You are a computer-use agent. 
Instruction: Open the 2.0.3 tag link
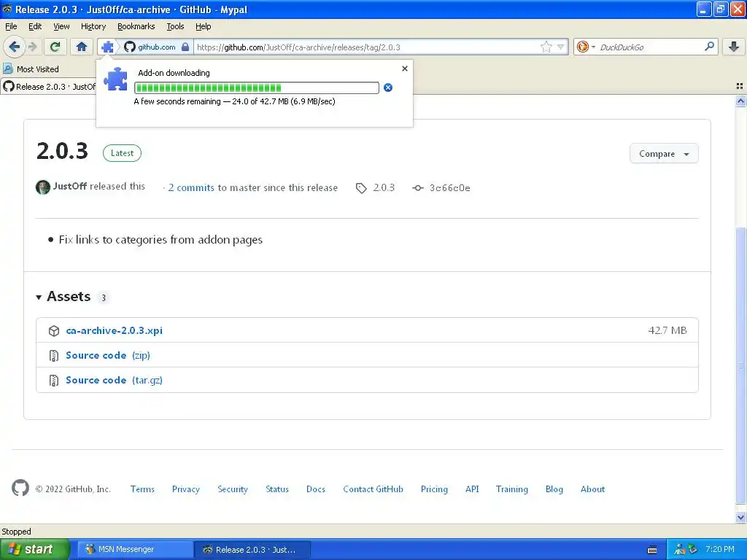click(x=384, y=187)
